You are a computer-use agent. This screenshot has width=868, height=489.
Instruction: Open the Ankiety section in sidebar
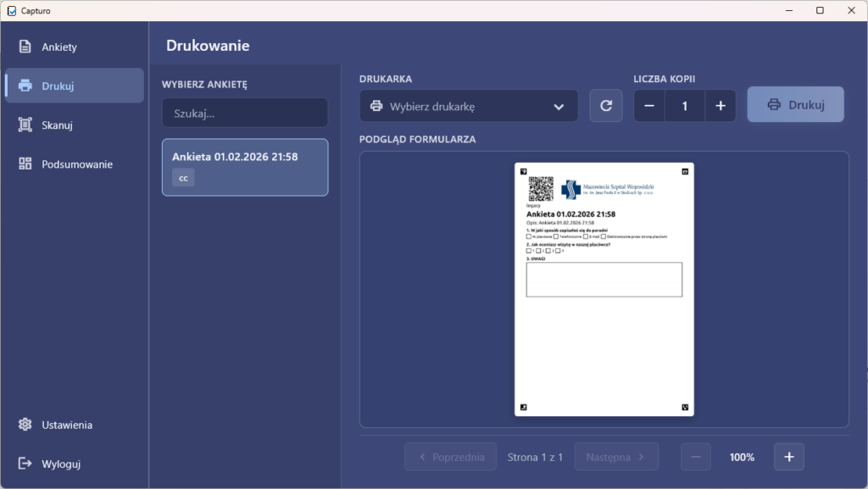click(x=75, y=47)
